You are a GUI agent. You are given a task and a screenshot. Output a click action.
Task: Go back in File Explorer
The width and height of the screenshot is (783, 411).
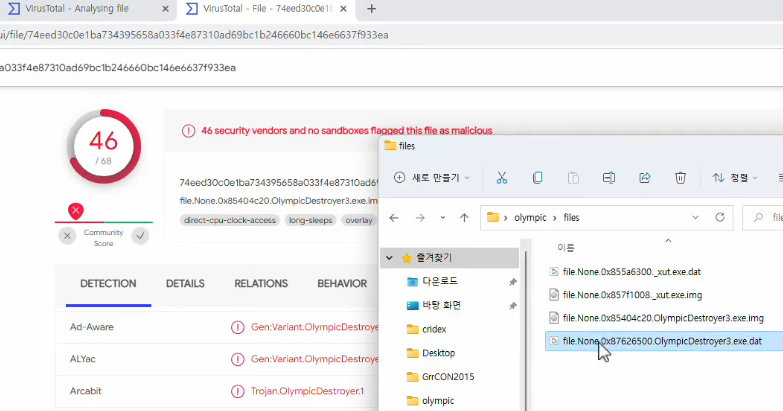[x=394, y=218]
